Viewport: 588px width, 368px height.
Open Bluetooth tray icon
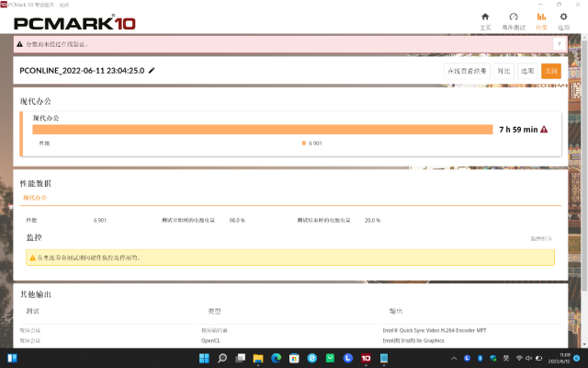coord(480,358)
